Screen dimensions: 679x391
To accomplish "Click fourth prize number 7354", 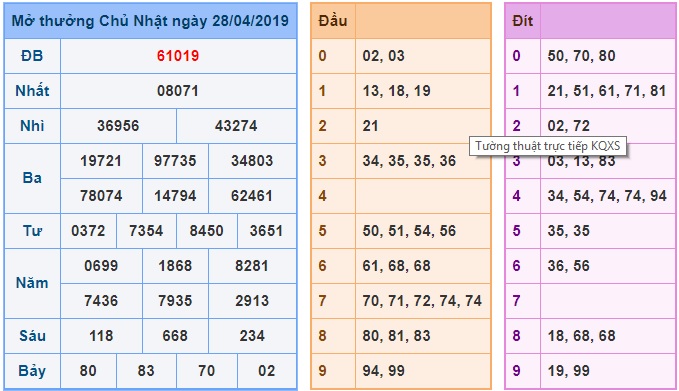I will 146,231.
